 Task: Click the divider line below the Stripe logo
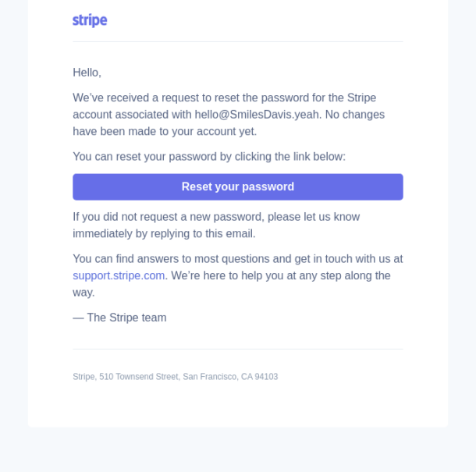tap(238, 41)
